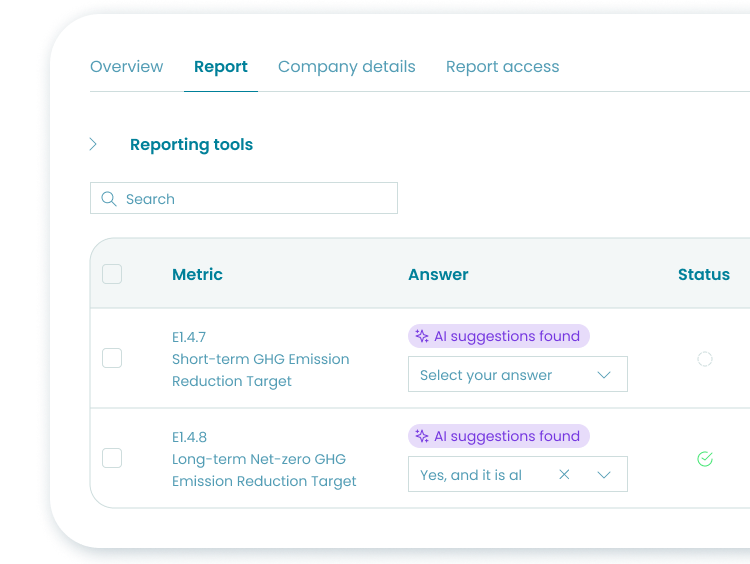Open the Overview tab
The width and height of the screenshot is (750, 564).
(x=126, y=66)
